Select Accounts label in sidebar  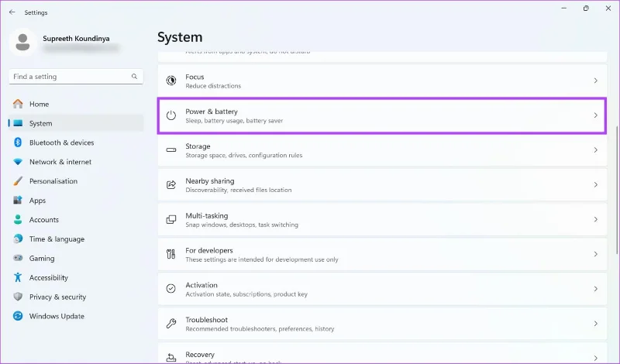44,220
